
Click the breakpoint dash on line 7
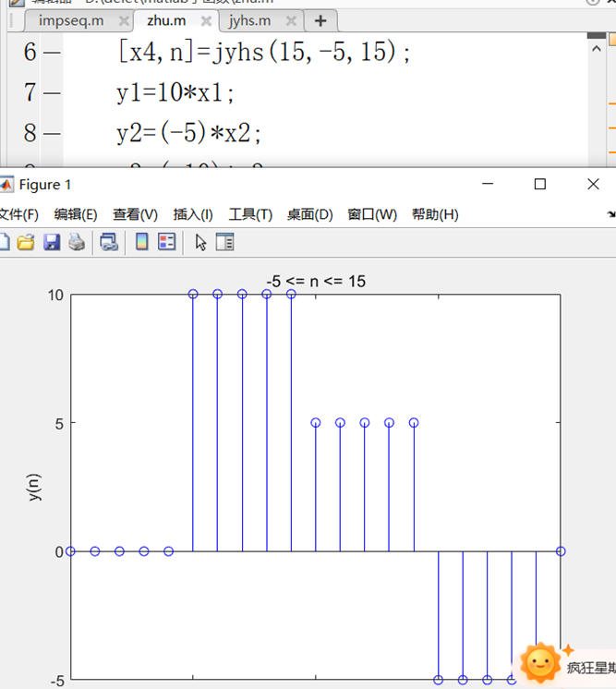[x=53, y=93]
